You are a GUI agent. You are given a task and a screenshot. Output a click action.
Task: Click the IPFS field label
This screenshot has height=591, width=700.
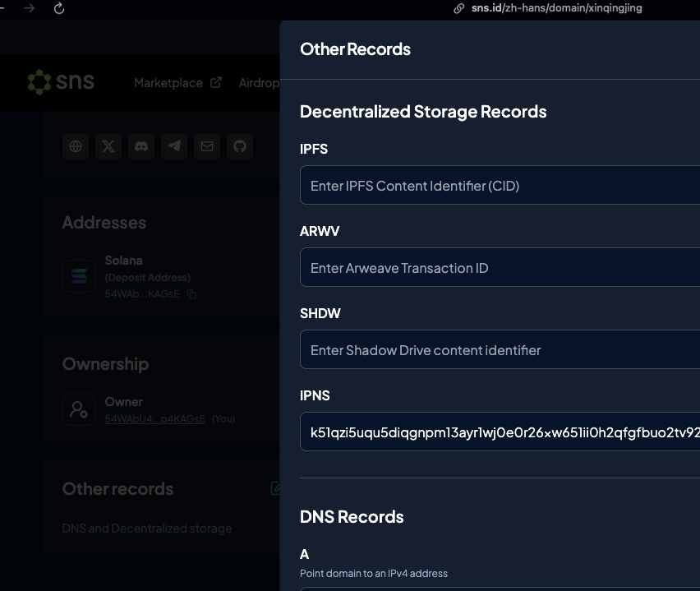click(x=314, y=149)
